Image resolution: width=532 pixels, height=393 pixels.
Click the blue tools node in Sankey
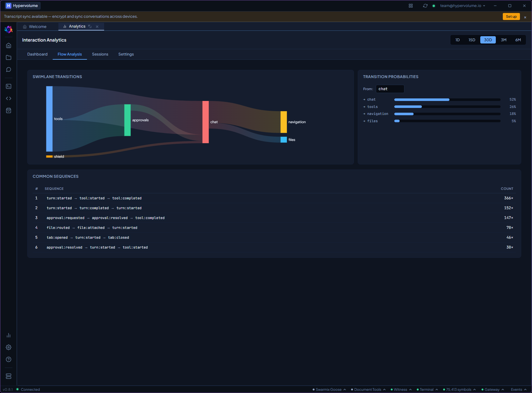49,119
